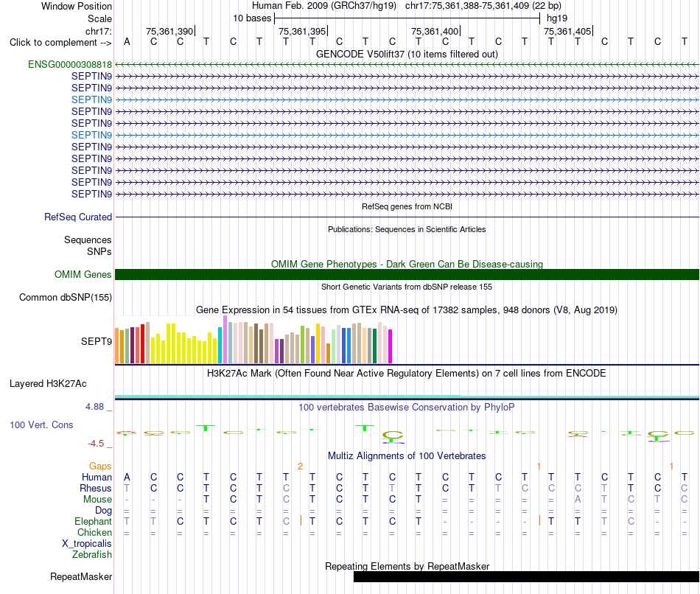
Task: Open 'Publications: Sequences in Scientific Articles' title
Action: click(x=407, y=229)
